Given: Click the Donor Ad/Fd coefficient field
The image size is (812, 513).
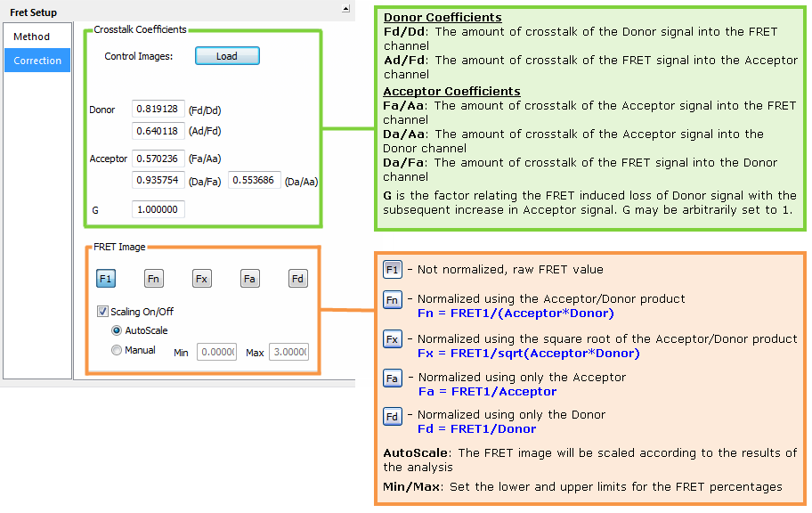Looking at the screenshot, I should pyautogui.click(x=158, y=131).
